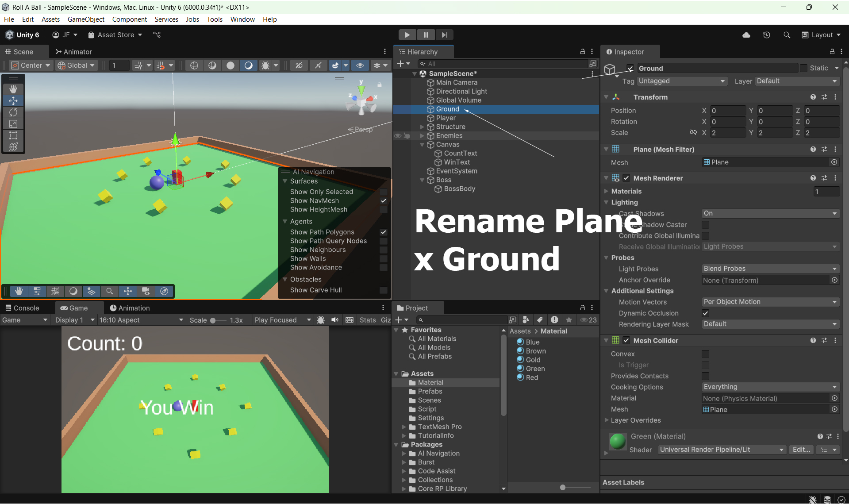Adjust the Game view Scale slider
The image size is (849, 504).
pos(213,320)
